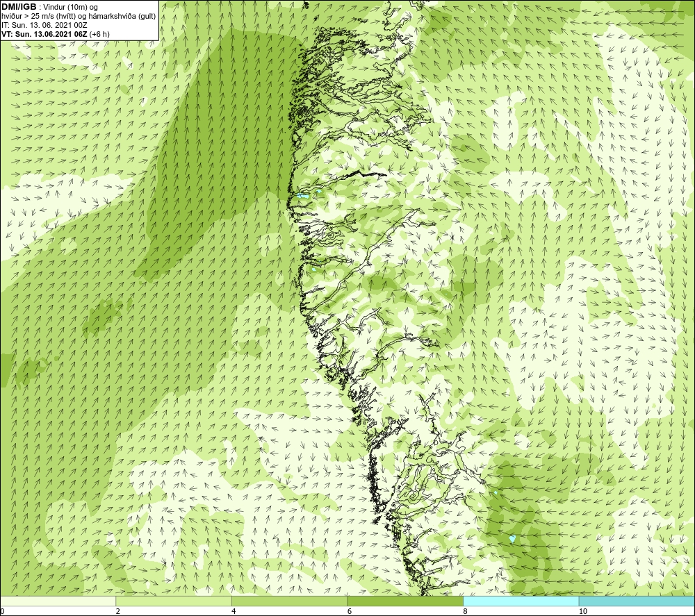Click the legend scale label '4'
The height and width of the screenshot is (616, 695).
(234, 611)
